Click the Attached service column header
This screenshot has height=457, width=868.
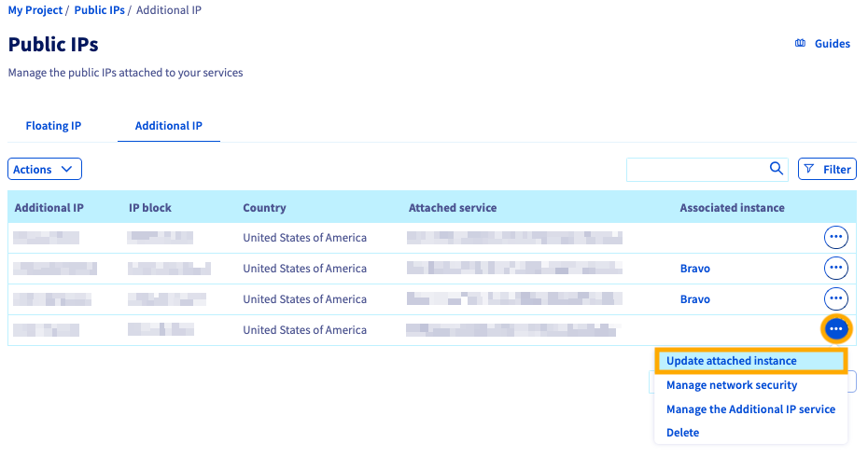(453, 208)
